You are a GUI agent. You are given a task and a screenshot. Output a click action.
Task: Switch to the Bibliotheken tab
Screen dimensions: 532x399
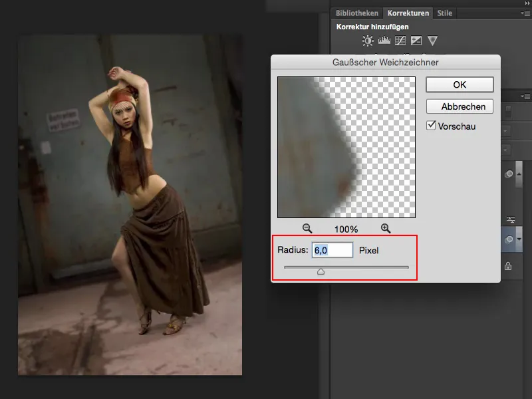[x=359, y=13]
